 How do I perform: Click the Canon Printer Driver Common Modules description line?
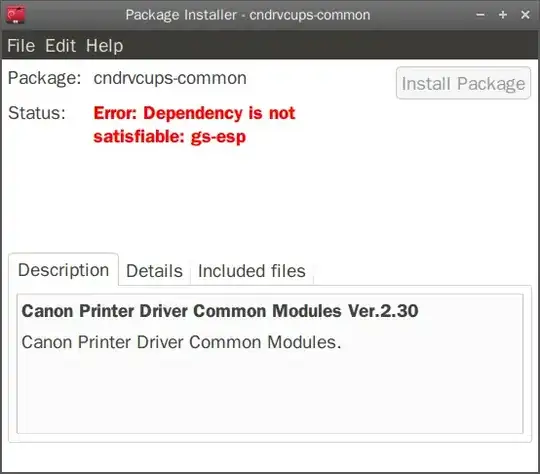[181, 342]
